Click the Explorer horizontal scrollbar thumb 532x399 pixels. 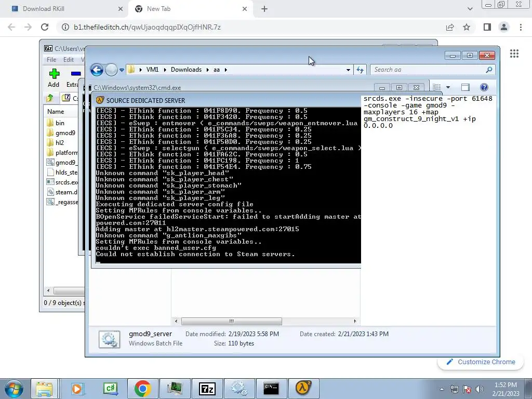click(231, 321)
